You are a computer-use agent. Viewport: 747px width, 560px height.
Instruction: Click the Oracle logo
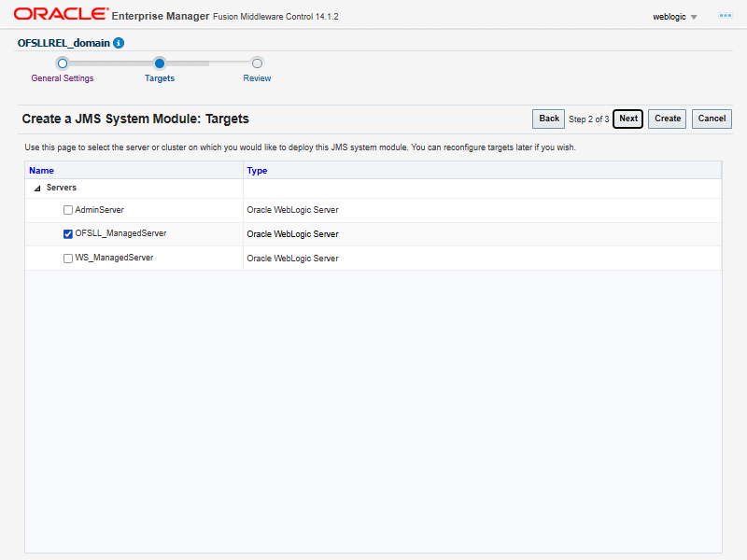(61, 14)
